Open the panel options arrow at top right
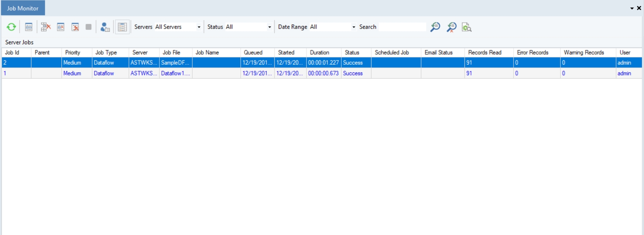 (x=632, y=8)
